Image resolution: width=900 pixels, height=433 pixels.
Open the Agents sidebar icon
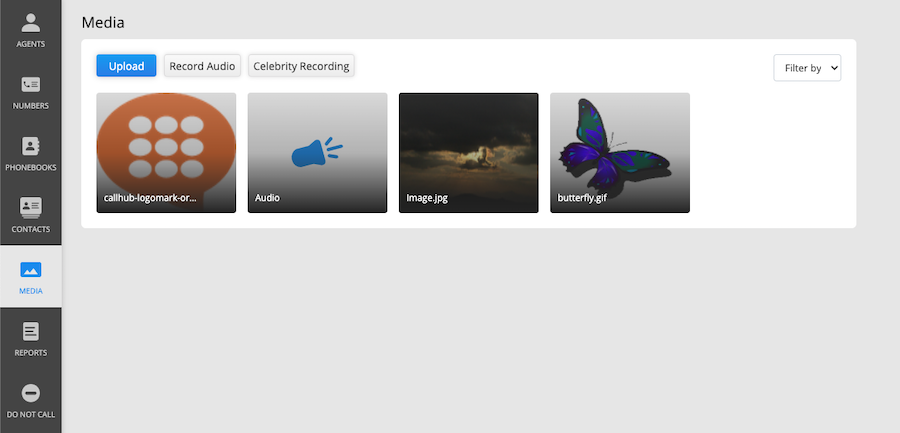pyautogui.click(x=30, y=22)
